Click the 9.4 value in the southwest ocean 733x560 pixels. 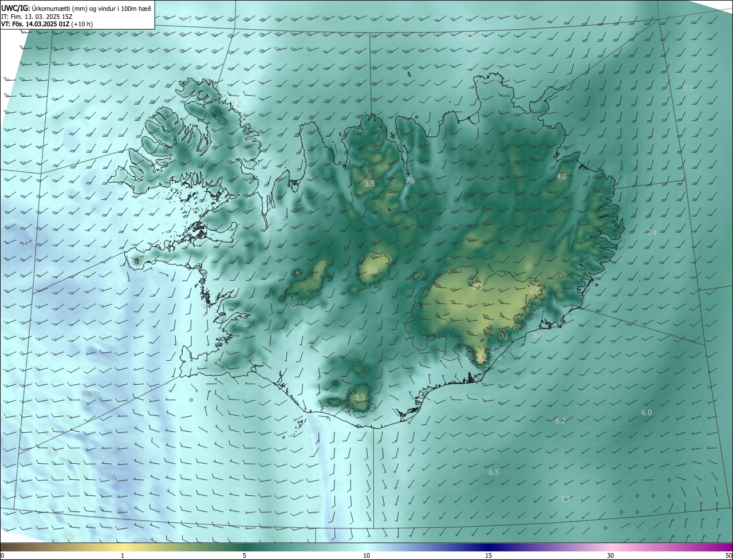(x=53, y=453)
